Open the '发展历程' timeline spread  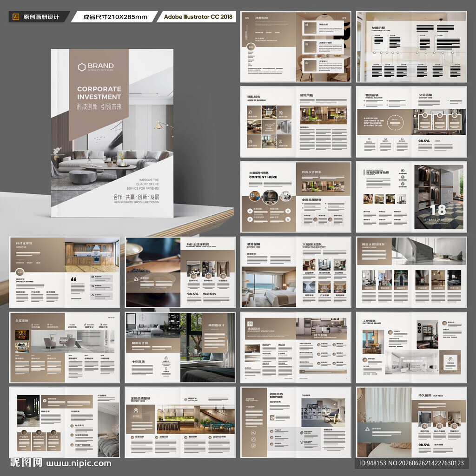pyautogui.click(x=411, y=47)
